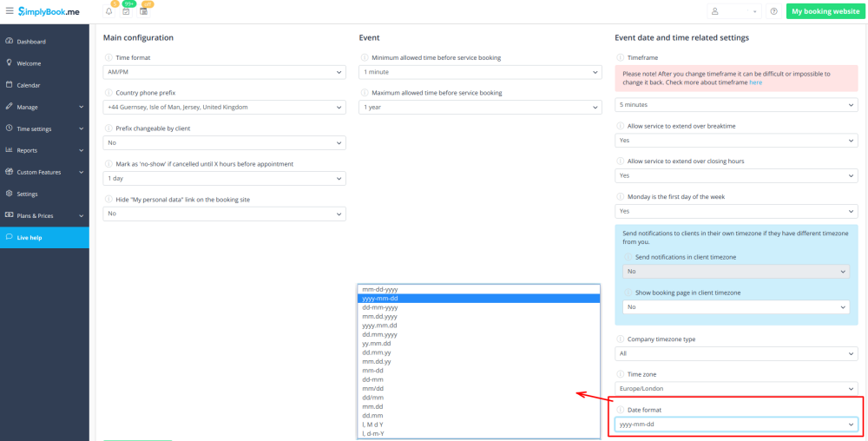868x441 pixels.
Task: Click the info icon next to Date format
Action: pyautogui.click(x=620, y=409)
